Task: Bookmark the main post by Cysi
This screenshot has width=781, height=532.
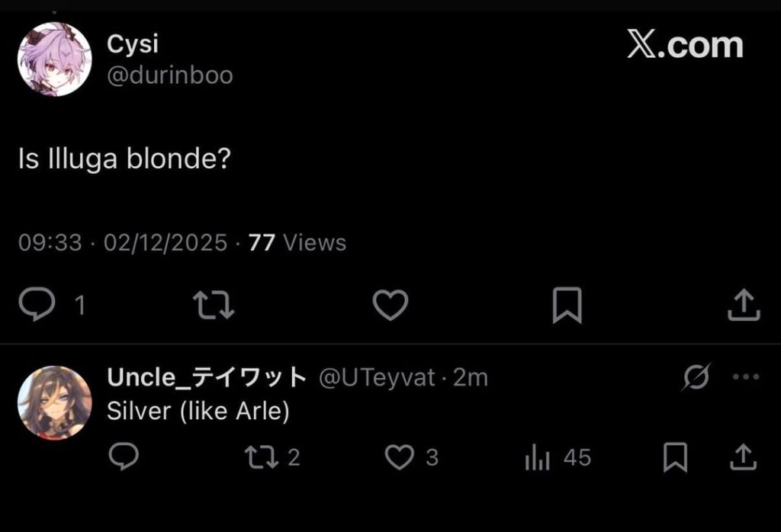Action: pyautogui.click(x=567, y=305)
